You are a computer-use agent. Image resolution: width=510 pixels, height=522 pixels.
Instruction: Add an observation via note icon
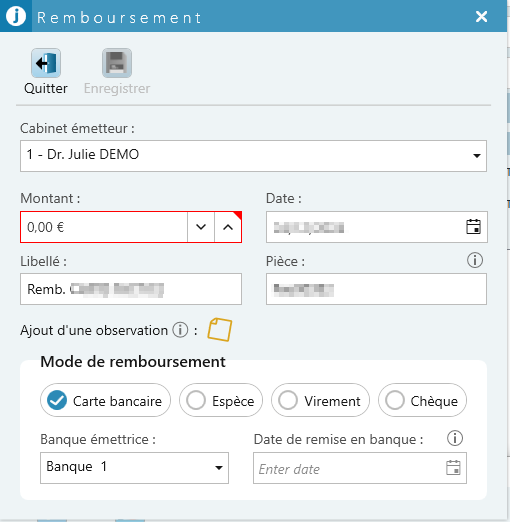coord(220,330)
